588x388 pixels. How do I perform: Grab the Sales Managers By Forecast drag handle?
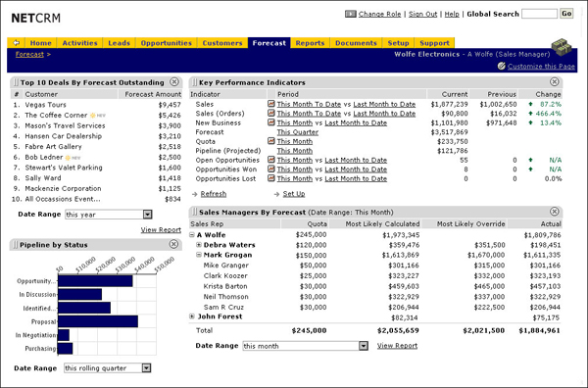click(194, 212)
